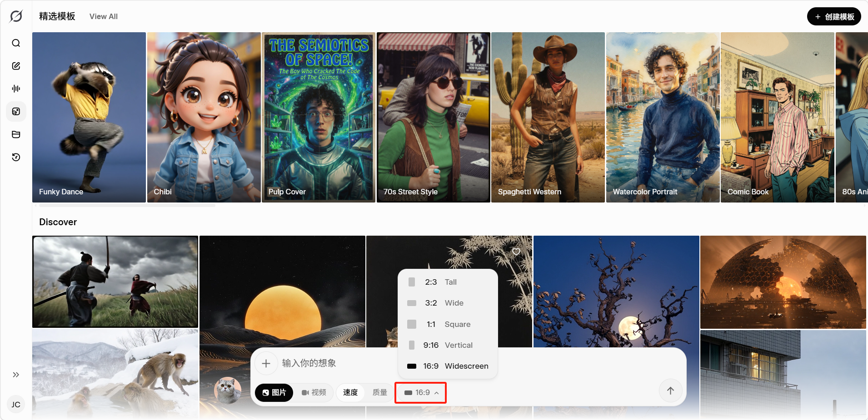
Task: Choose 16:9 Widescreen aspect ratio
Action: pos(448,366)
